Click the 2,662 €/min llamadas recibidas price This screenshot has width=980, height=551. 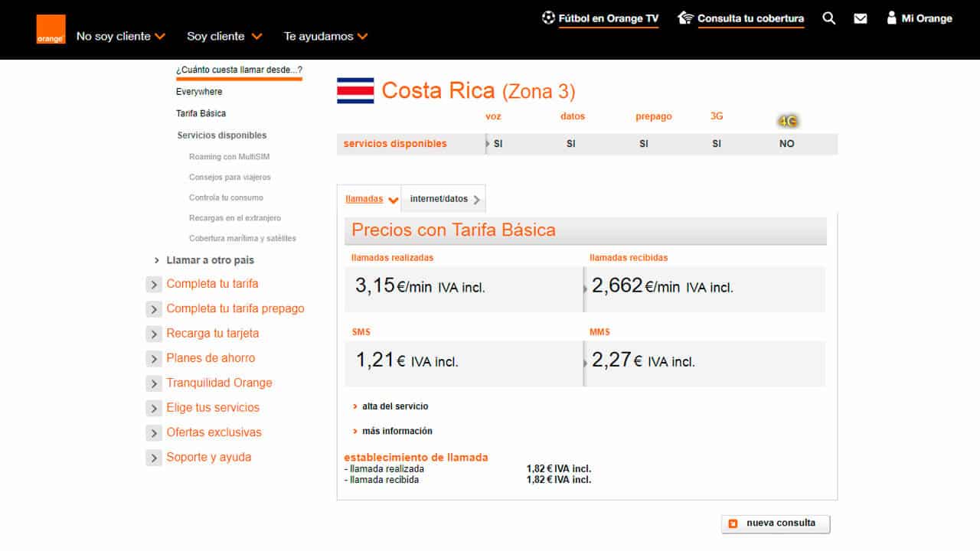coord(662,287)
